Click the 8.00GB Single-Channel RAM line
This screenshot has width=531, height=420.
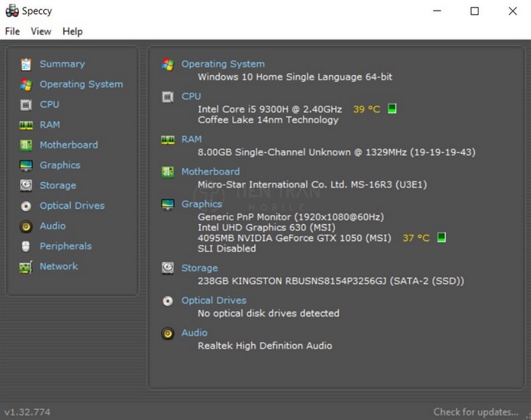click(x=337, y=153)
